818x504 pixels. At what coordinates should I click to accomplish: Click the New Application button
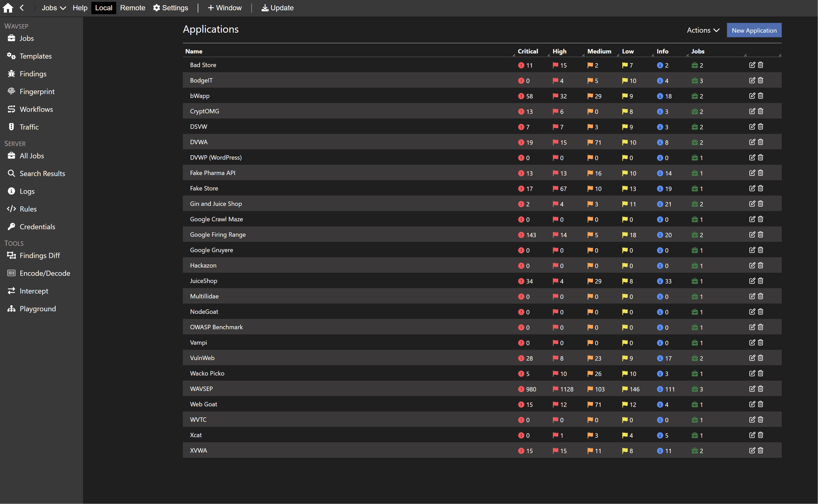click(754, 30)
